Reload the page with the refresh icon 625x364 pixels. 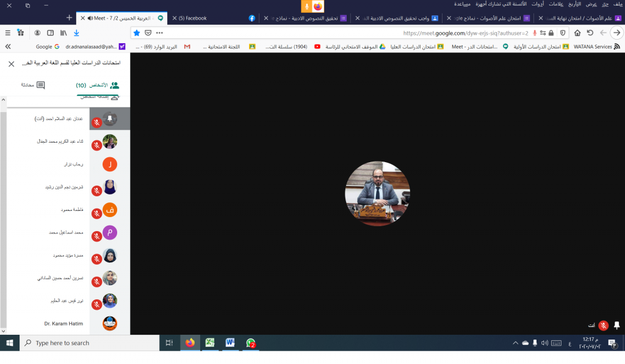pos(590,33)
